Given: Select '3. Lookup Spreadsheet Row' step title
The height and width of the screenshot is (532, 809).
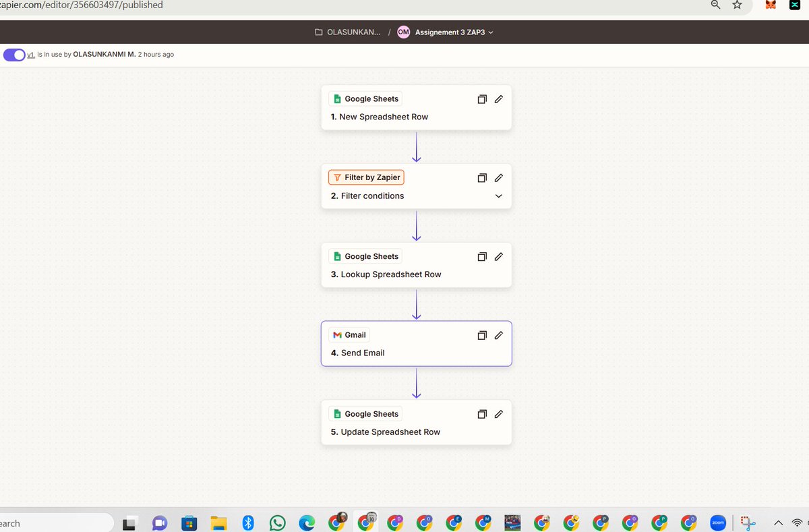Looking at the screenshot, I should 386,274.
